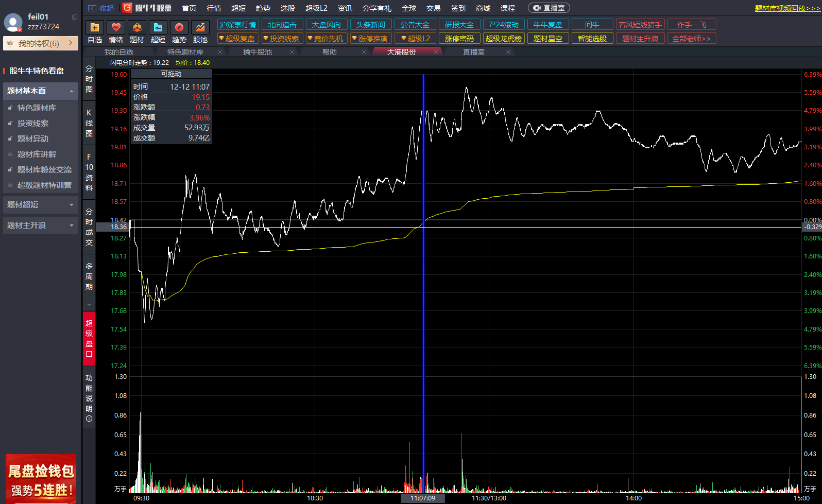The height and width of the screenshot is (504, 822).
Task: Open the 题材 toolbar icon
Action: pos(137,27)
